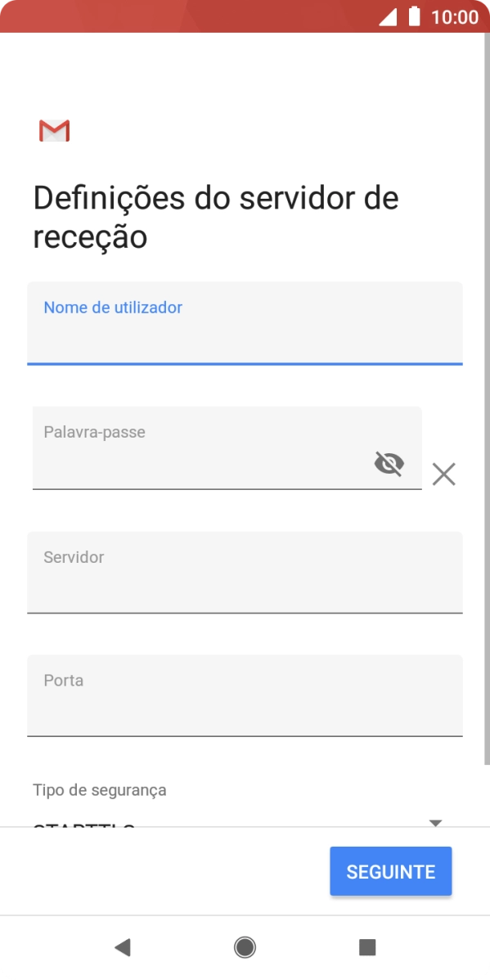Image resolution: width=490 pixels, height=980 pixels.
Task: Select the Tipo de segurança label
Action: (99, 789)
